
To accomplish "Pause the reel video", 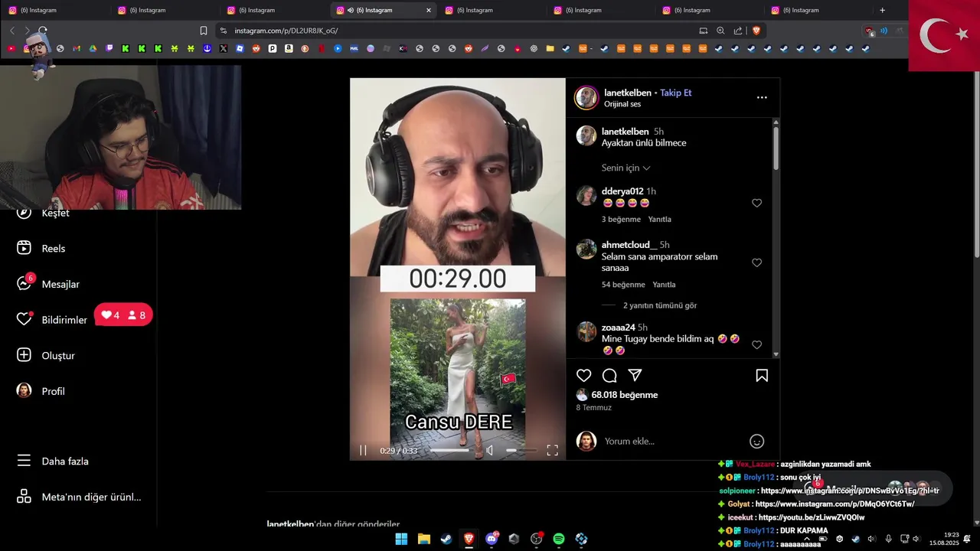I will pos(363,451).
